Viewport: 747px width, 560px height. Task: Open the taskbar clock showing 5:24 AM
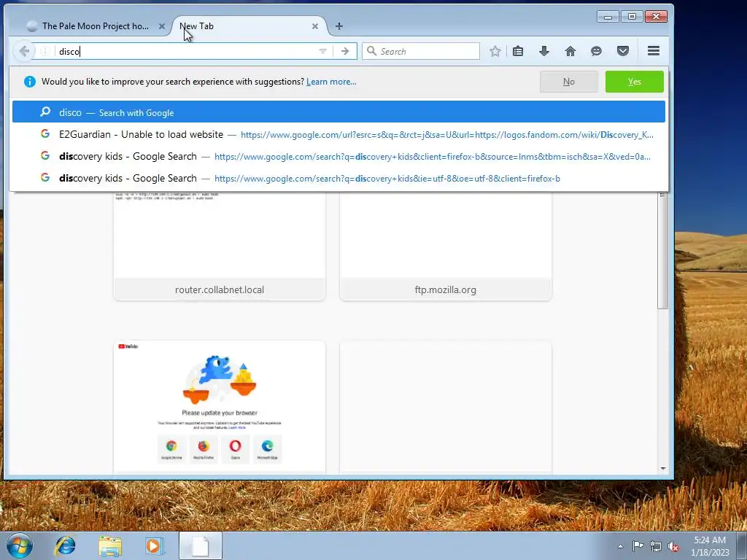(x=710, y=545)
